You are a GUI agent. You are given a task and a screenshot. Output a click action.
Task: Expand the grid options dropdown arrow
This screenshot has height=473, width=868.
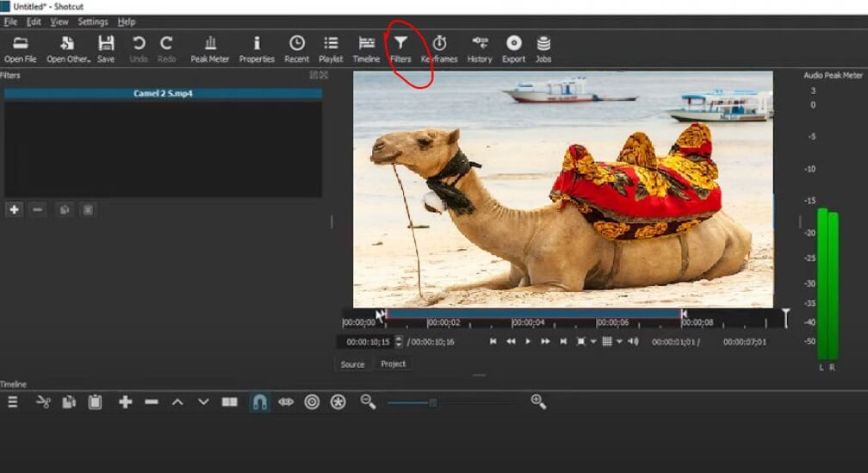(619, 342)
